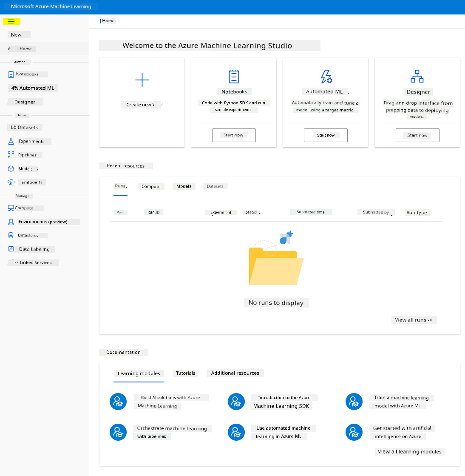Click the Automated ML lightning icon
The image size is (465, 476).
point(326,77)
